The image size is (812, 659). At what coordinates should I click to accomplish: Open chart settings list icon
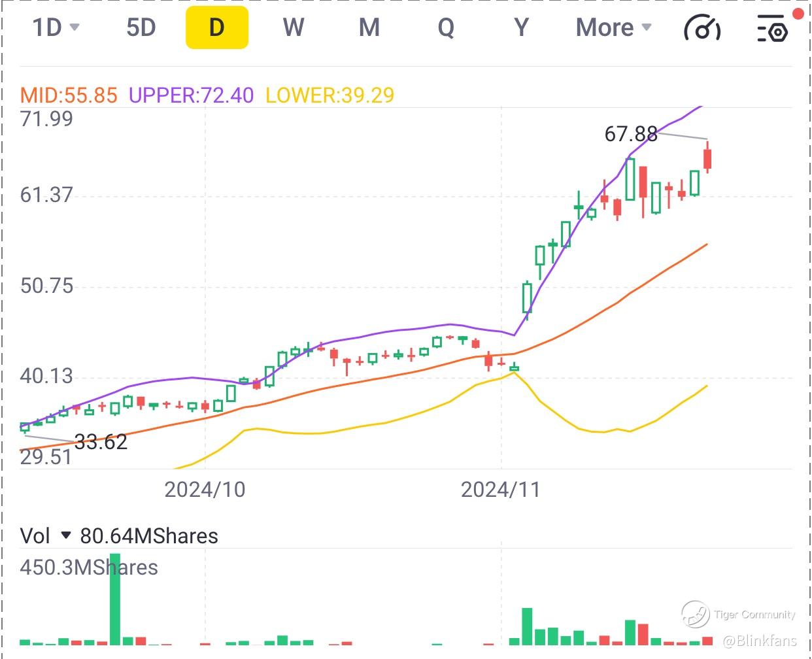click(773, 28)
